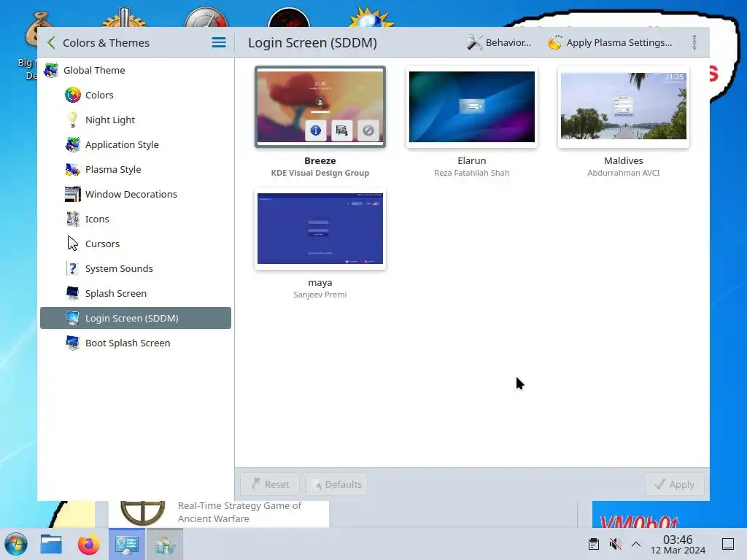Select the Breeze login theme thumbnail
The height and width of the screenshot is (560, 747).
tap(320, 106)
